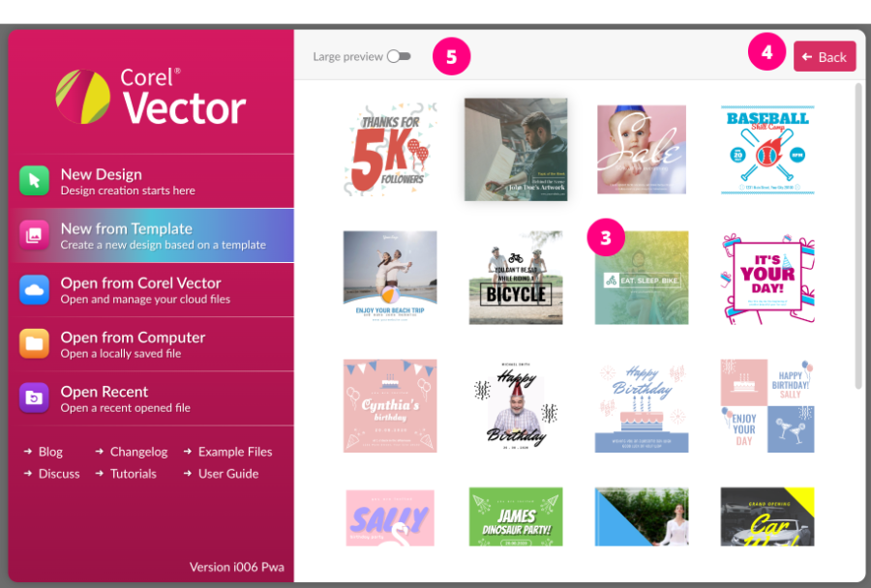The height and width of the screenshot is (588, 871).
Task: Select the Thanks for 5K Followers template
Action: (x=390, y=150)
